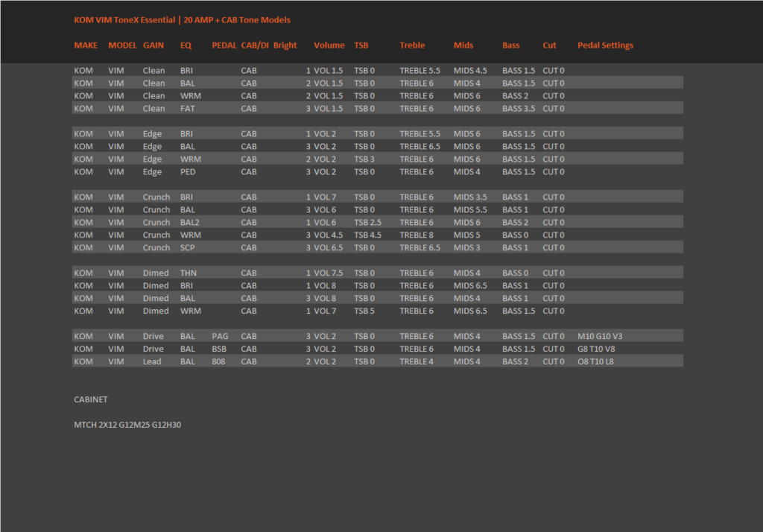This screenshot has height=532, width=763.
Task: Click VOL 7 in the Crunch BRI row
Action: pyautogui.click(x=325, y=197)
